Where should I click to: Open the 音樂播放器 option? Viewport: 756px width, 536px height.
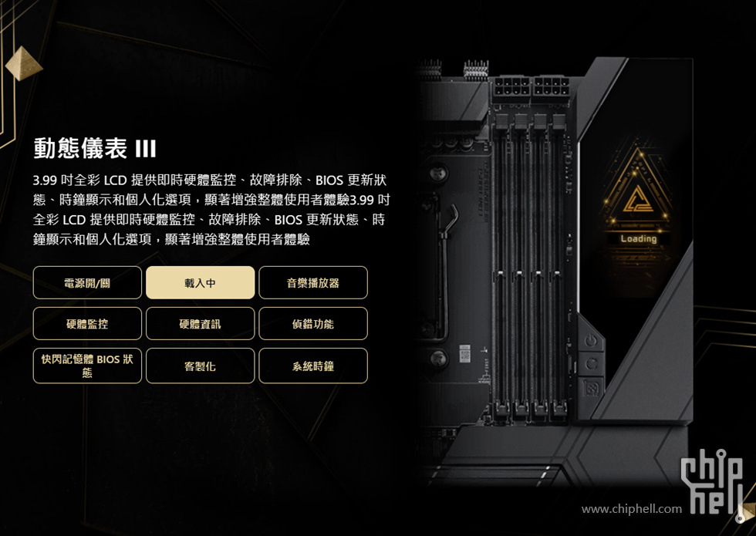tap(313, 282)
